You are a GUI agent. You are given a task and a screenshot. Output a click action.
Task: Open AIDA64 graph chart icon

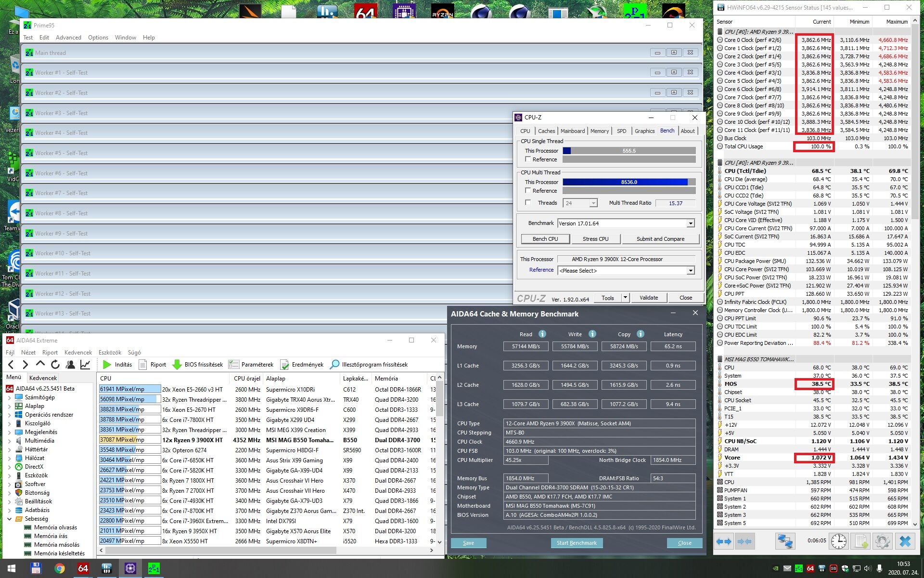(85, 365)
